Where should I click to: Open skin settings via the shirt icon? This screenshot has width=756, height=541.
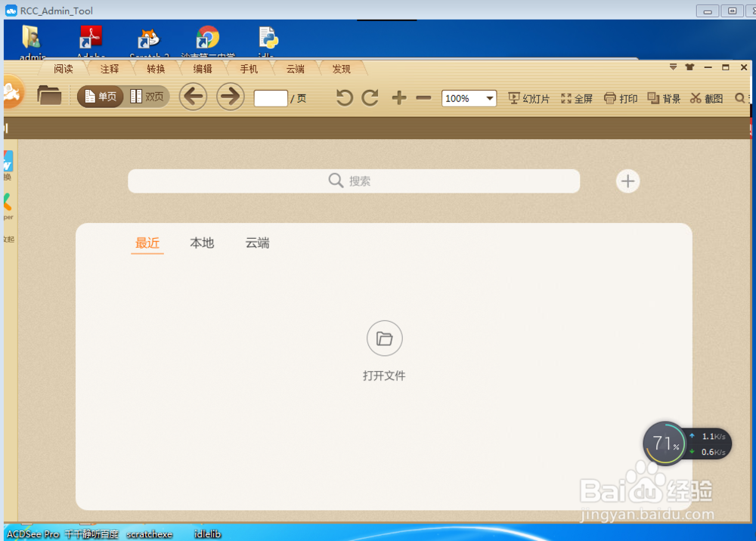pos(689,67)
